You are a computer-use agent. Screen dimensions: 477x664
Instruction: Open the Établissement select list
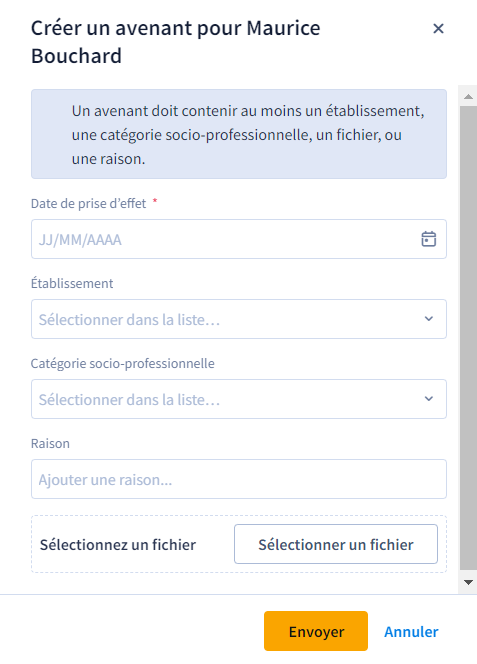point(238,319)
